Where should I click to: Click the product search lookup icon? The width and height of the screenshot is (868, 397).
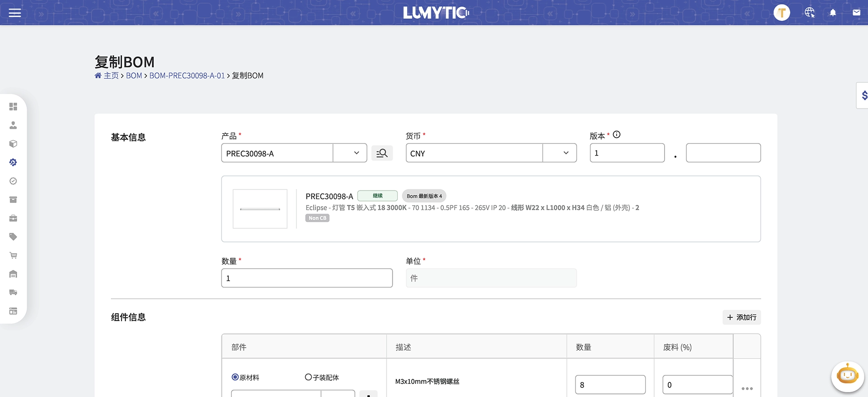tap(382, 153)
